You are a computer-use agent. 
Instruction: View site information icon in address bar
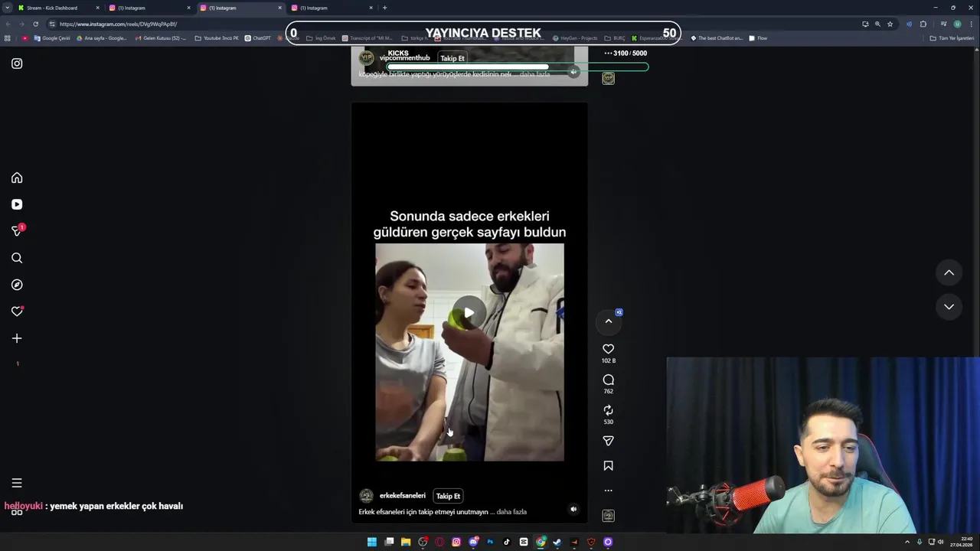click(x=52, y=24)
